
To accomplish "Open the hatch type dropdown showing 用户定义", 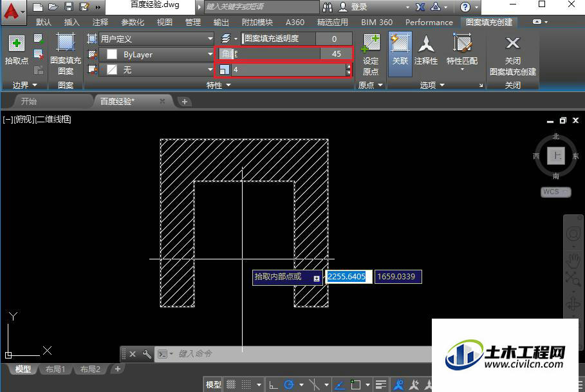I will click(x=156, y=39).
